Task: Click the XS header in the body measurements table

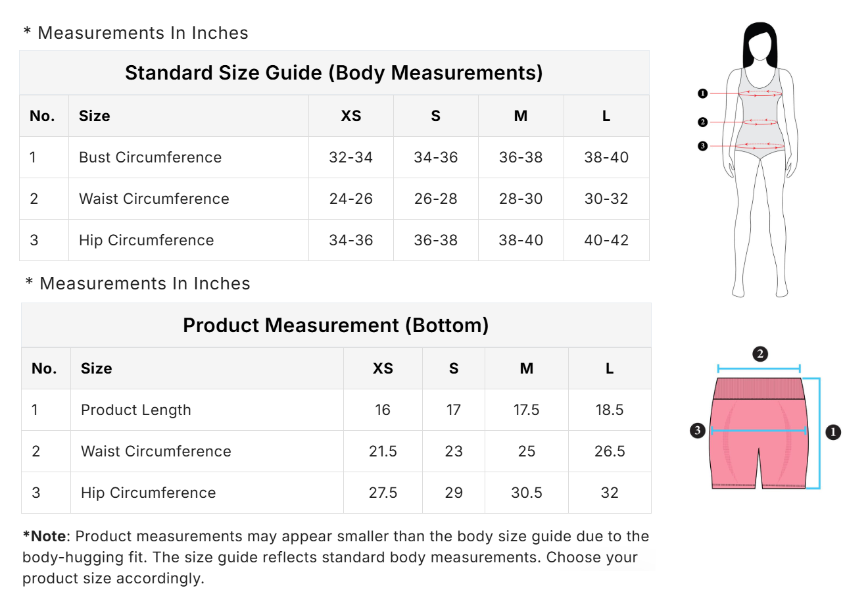Action: click(351, 116)
